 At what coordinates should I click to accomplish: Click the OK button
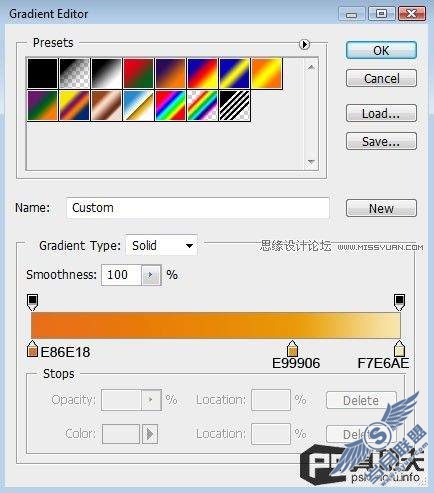pyautogui.click(x=381, y=50)
